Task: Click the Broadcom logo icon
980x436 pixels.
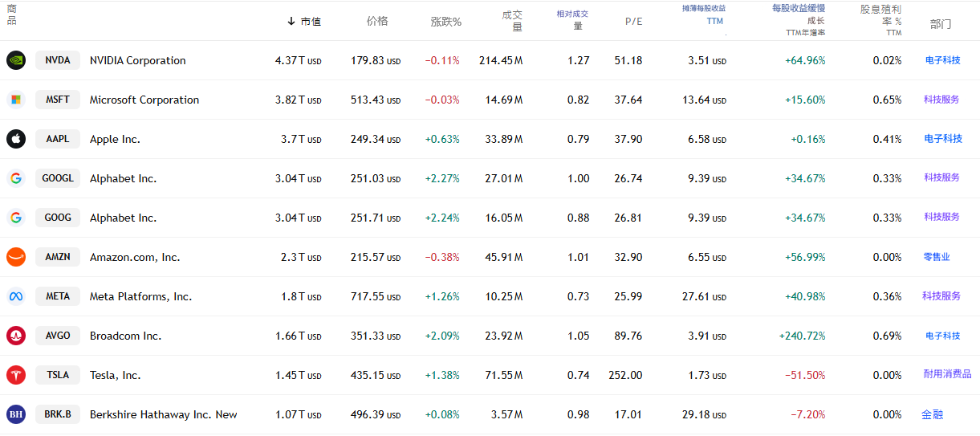Action: tap(16, 336)
